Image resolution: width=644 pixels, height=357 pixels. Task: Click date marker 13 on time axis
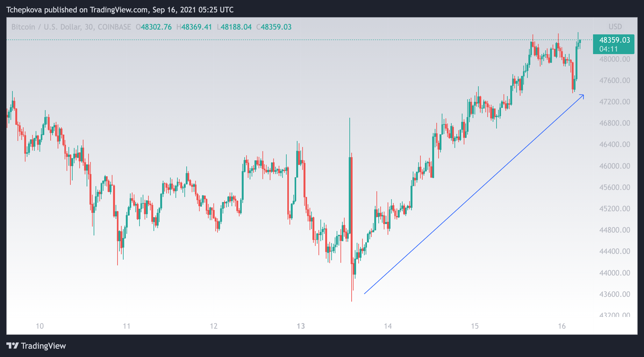(x=301, y=326)
